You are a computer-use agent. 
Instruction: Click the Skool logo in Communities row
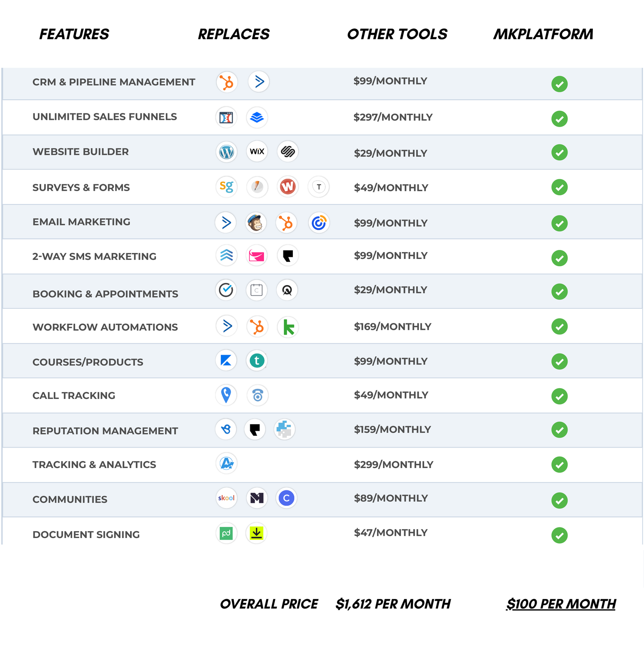click(x=226, y=498)
